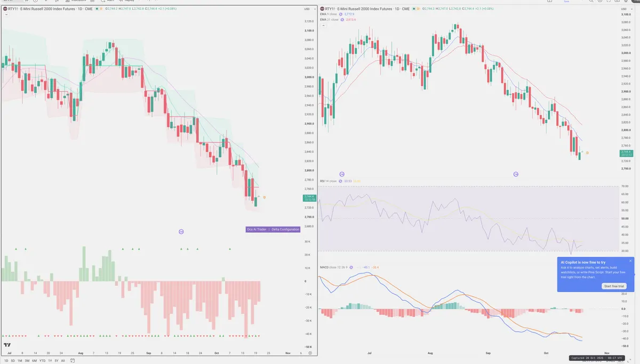Set date range to 3M
This screenshot has width=640, height=364.
tap(27, 361)
